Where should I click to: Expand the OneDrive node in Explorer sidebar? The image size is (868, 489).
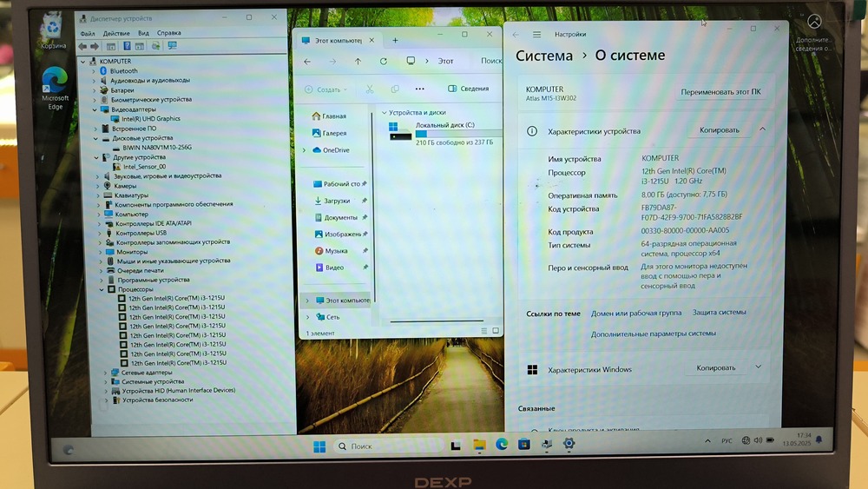[304, 150]
